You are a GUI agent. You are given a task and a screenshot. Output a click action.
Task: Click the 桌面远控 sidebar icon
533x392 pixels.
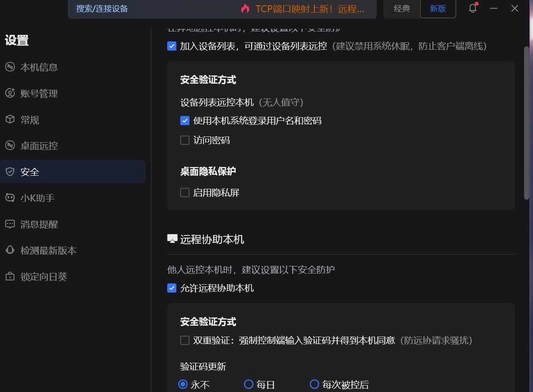10,146
